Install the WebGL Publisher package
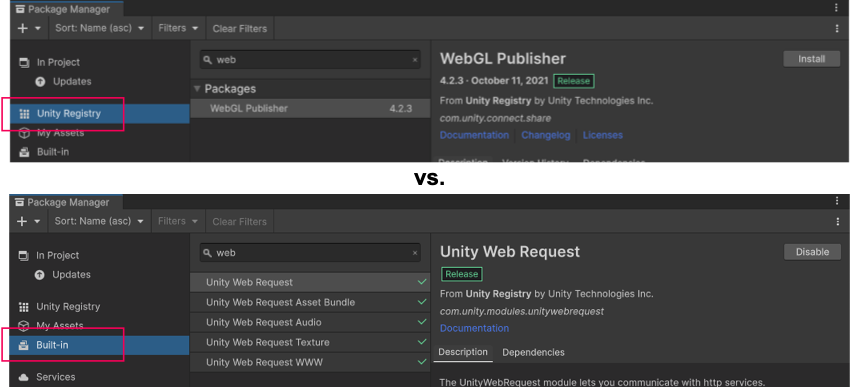The image size is (851, 387). [811, 59]
